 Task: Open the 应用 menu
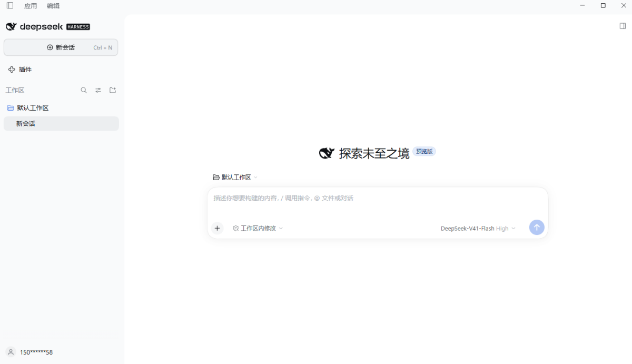tap(31, 6)
